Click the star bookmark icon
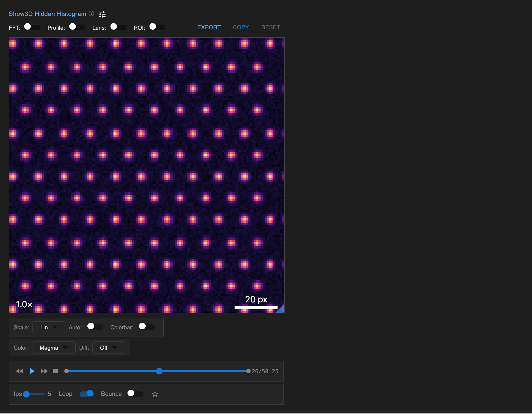Image resolution: width=532 pixels, height=414 pixels. [155, 394]
